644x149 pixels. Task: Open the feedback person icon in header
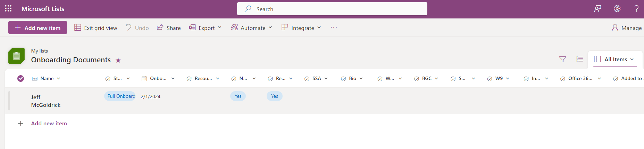(597, 9)
